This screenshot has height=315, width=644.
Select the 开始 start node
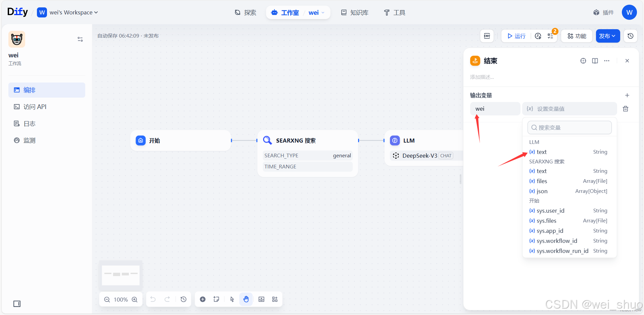click(x=181, y=140)
